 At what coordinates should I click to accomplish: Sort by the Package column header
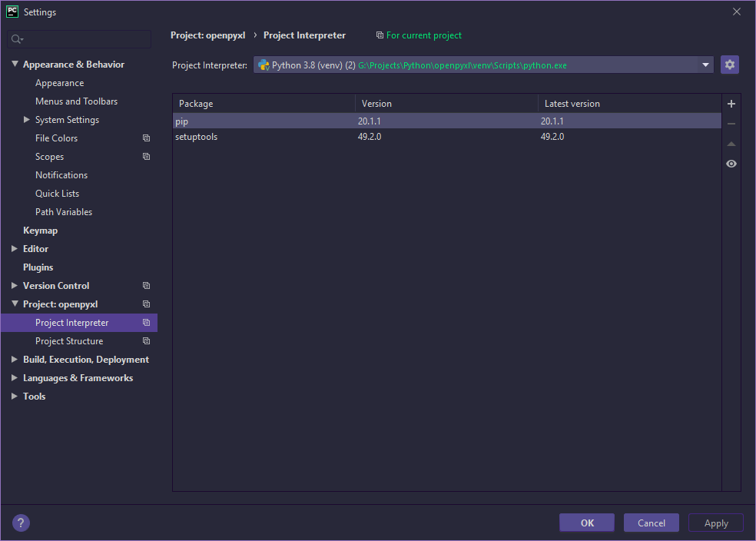tap(264, 104)
